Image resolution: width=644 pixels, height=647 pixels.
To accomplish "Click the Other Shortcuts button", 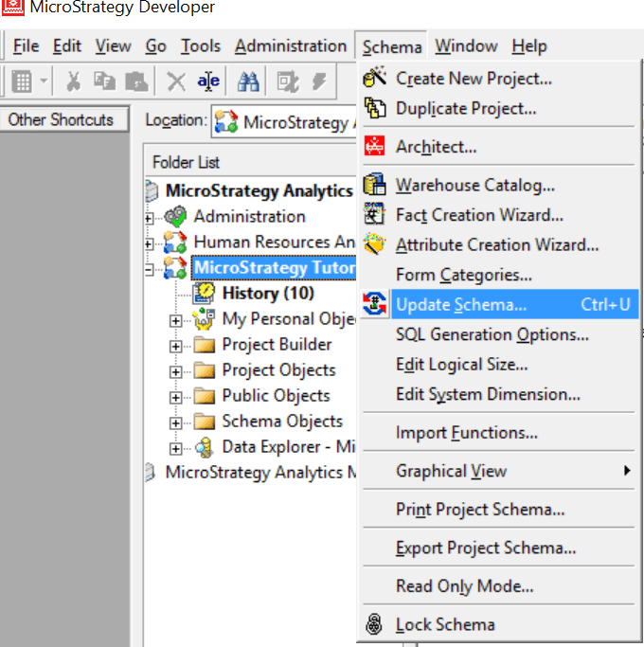I will [x=61, y=120].
